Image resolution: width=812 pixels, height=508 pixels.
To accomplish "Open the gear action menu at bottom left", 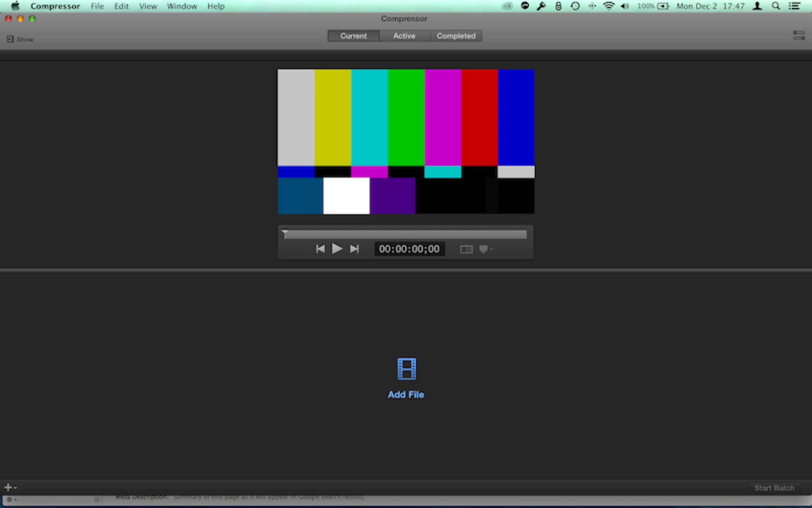I will coord(11,499).
